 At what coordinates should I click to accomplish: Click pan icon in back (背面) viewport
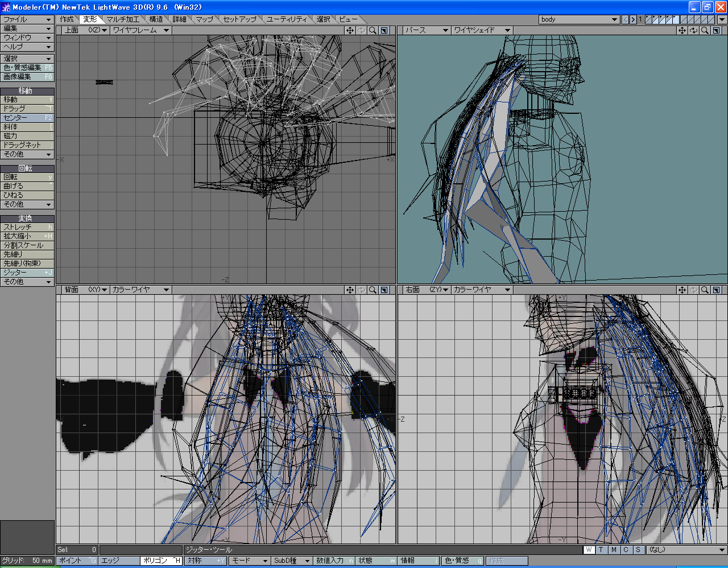pos(350,290)
